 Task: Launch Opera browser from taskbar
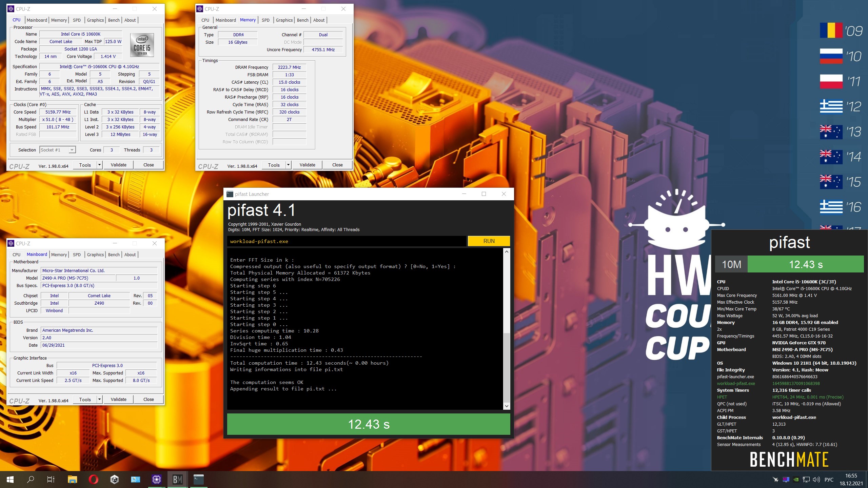coord(94,480)
